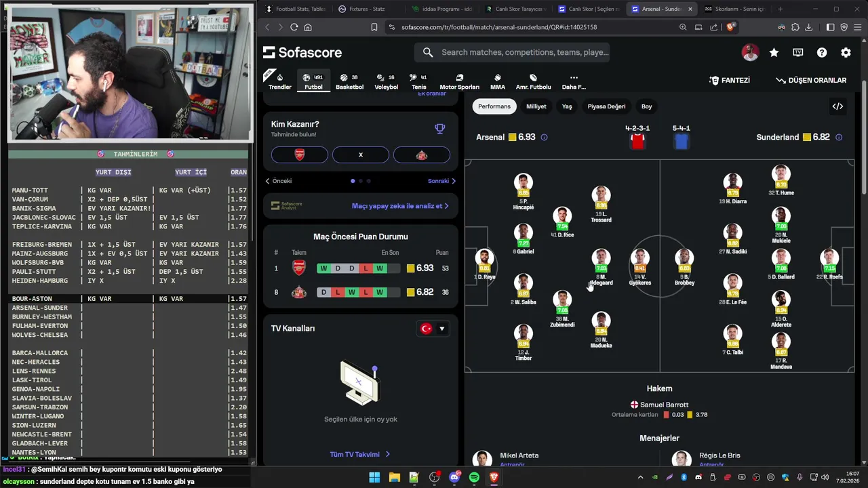Open new browser tab plus button
The image size is (868, 488).
click(780, 9)
